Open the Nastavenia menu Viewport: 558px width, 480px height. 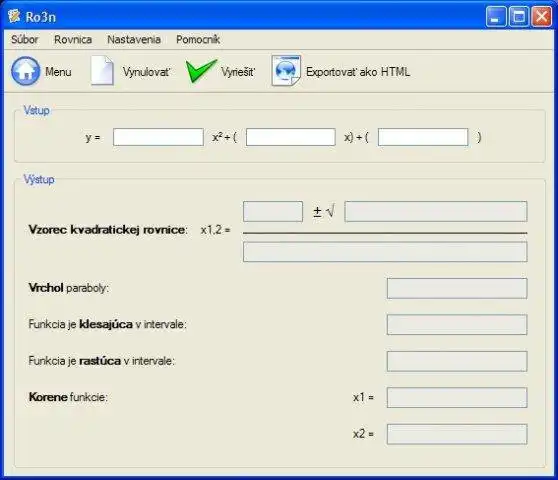tap(134, 39)
